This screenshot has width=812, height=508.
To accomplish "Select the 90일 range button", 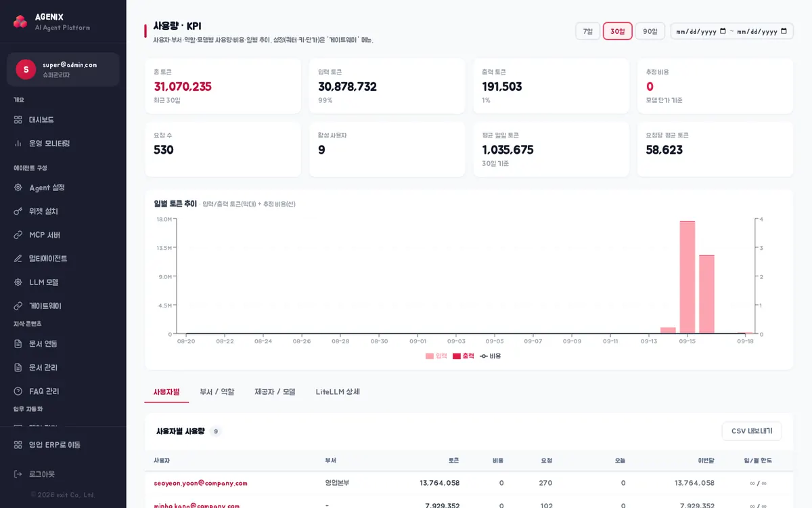I will click(650, 31).
